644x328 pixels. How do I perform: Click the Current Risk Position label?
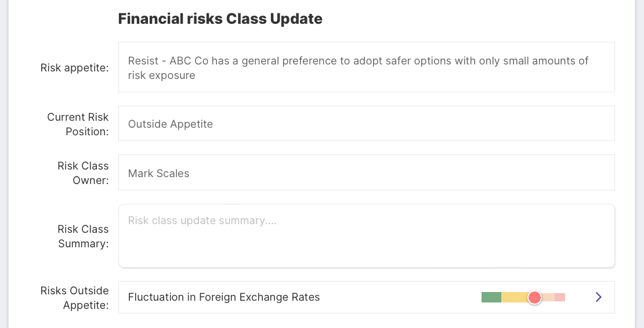click(78, 124)
